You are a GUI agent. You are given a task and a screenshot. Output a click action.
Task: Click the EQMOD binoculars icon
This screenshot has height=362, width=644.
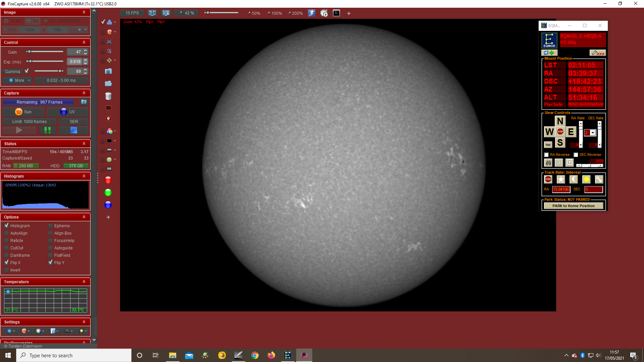548,163
